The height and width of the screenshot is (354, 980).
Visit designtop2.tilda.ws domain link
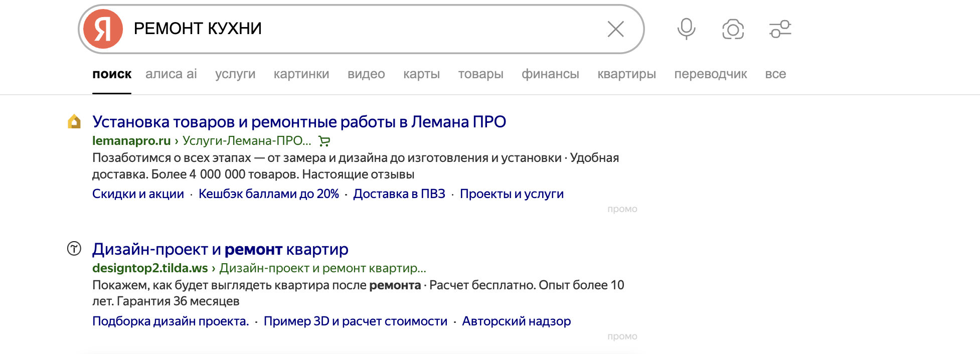coord(150,268)
